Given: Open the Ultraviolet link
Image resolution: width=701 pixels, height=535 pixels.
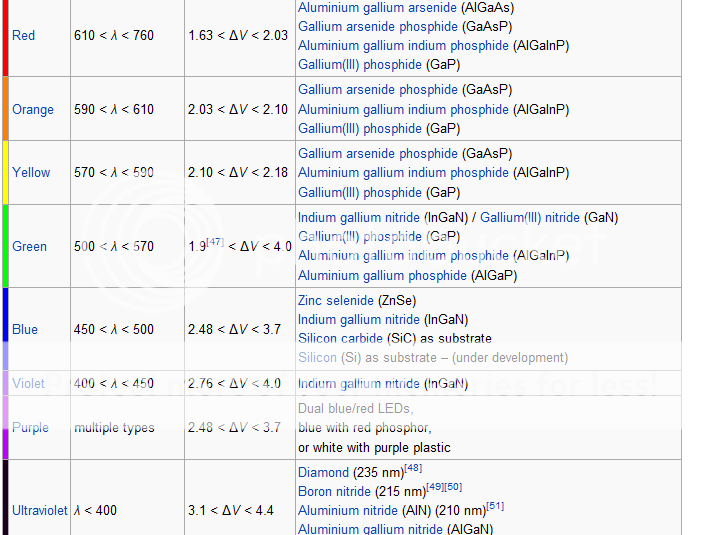Looking at the screenshot, I should coord(40,511).
